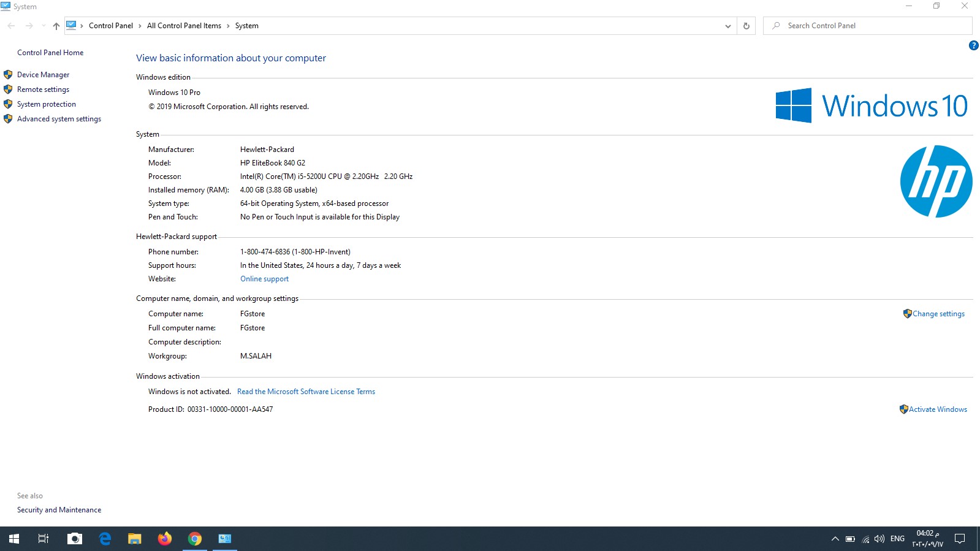Click the shield icon beside System protection
Viewport: 980px width, 551px height.
[8, 104]
